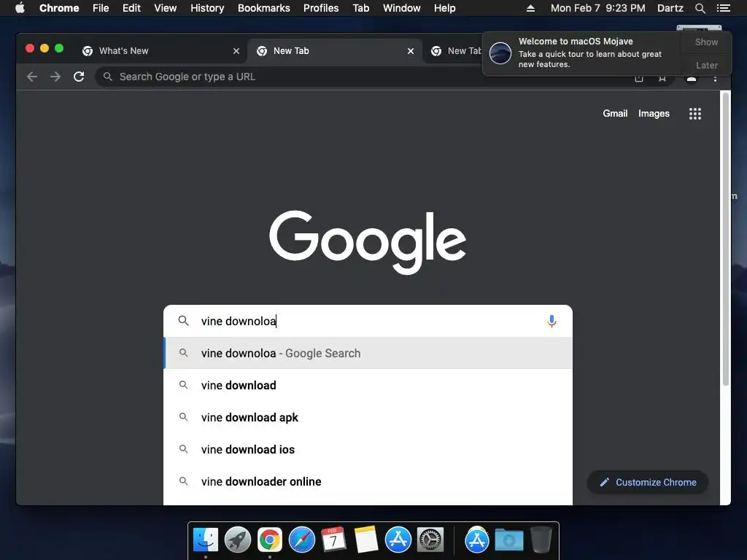Open the View menu
Screen dimensions: 747x560
pyautogui.click(x=166, y=8)
